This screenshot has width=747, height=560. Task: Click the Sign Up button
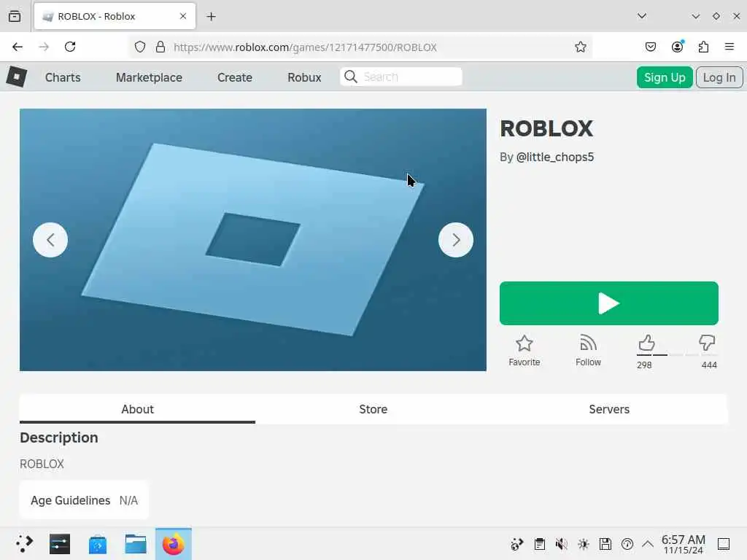point(665,77)
